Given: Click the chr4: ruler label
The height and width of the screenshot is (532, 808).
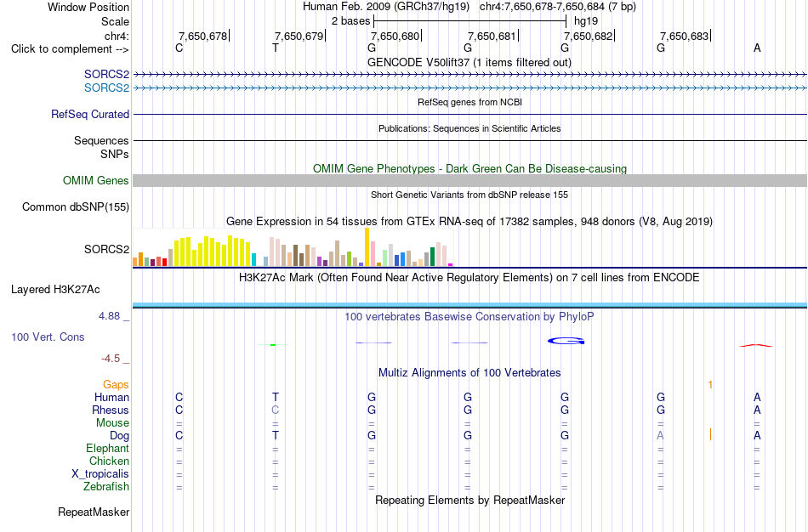Looking at the screenshot, I should point(117,36).
